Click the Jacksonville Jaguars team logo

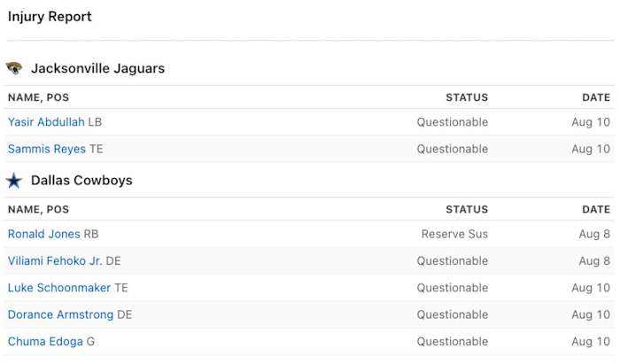point(14,68)
